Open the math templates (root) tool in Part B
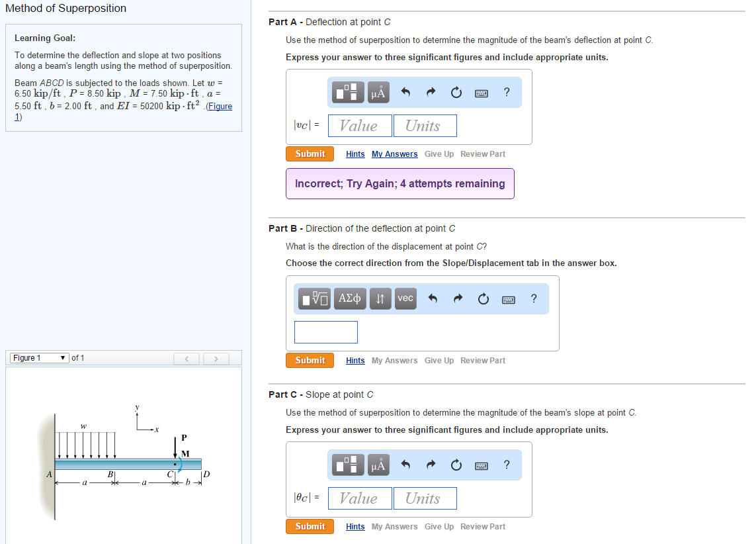This screenshot has width=756, height=544. coord(315,299)
